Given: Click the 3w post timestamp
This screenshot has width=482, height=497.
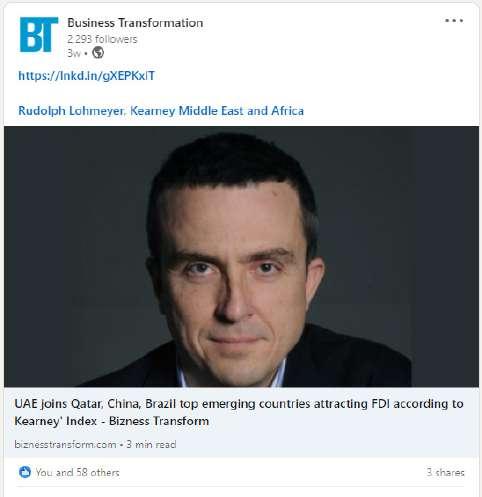Looking at the screenshot, I should click(x=74, y=53).
